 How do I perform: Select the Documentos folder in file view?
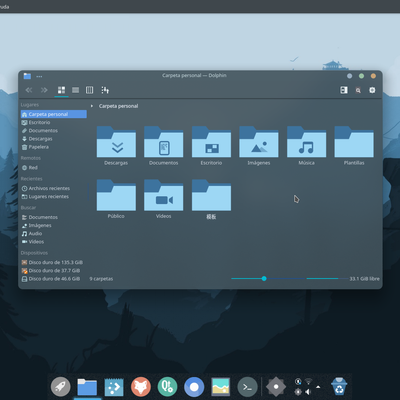(x=164, y=142)
